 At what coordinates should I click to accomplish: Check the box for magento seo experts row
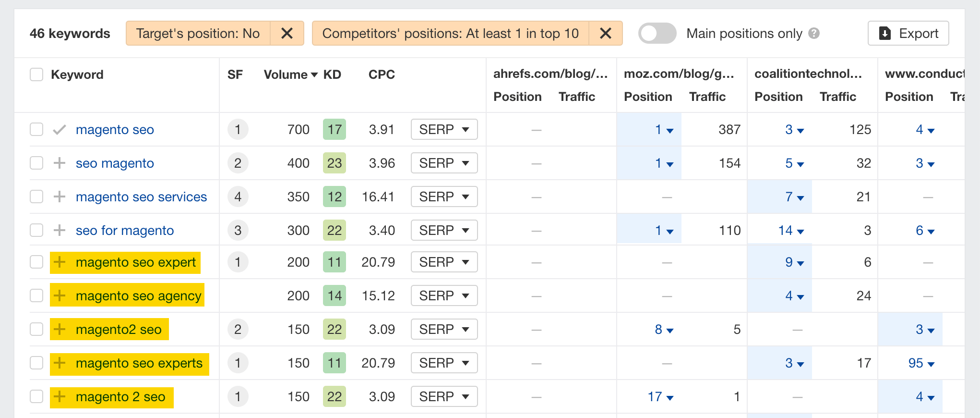point(36,363)
